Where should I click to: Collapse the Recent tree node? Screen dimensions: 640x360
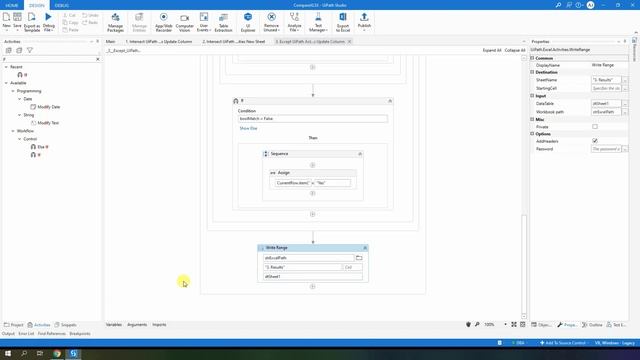[6, 67]
